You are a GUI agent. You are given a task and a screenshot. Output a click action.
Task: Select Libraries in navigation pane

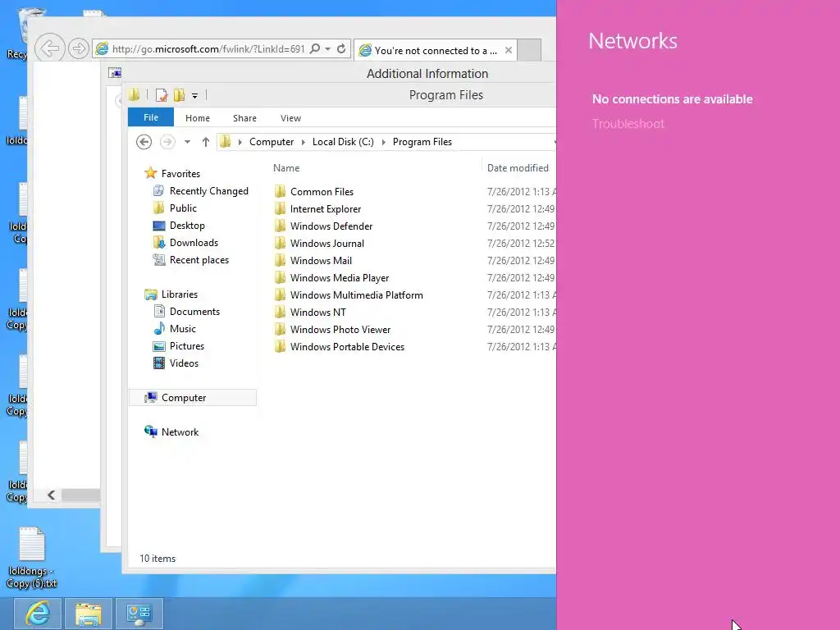pos(180,294)
